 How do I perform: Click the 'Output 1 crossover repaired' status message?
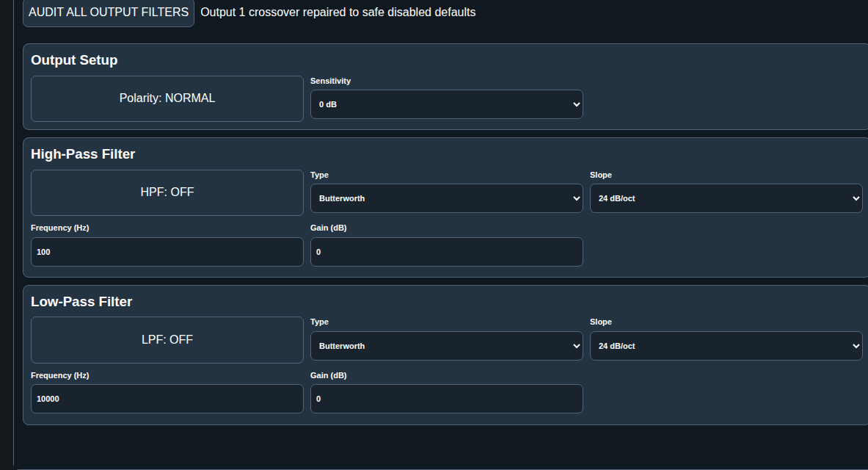click(338, 12)
